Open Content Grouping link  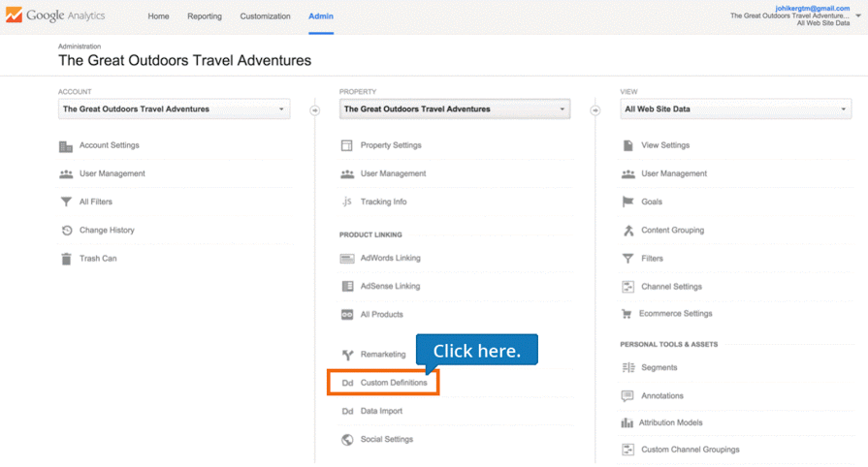[x=673, y=231]
